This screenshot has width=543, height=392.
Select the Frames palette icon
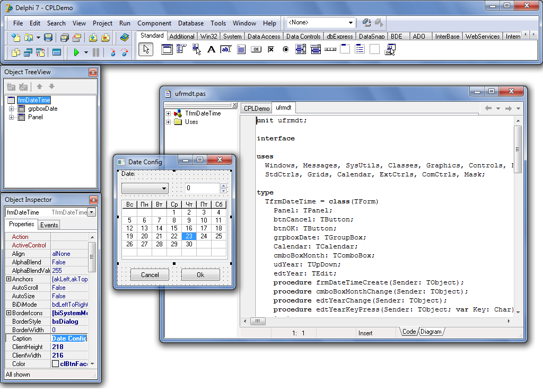click(x=167, y=49)
